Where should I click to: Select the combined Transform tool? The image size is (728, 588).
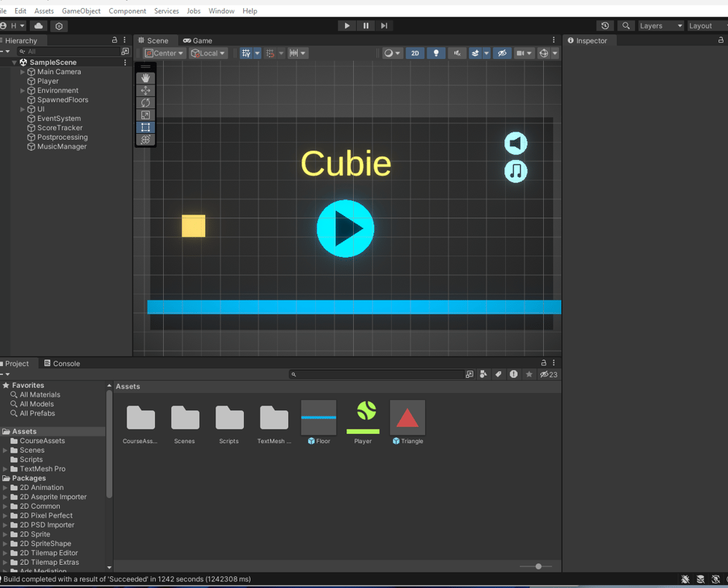point(146,140)
